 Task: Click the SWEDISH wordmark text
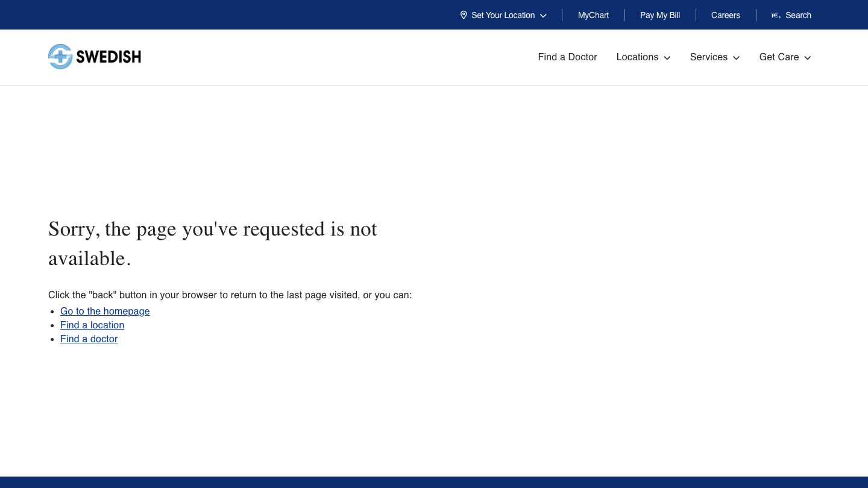pos(108,57)
